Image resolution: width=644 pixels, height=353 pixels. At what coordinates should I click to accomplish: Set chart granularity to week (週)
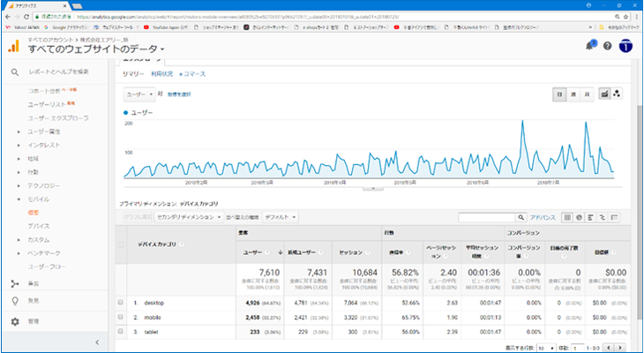pos(573,94)
